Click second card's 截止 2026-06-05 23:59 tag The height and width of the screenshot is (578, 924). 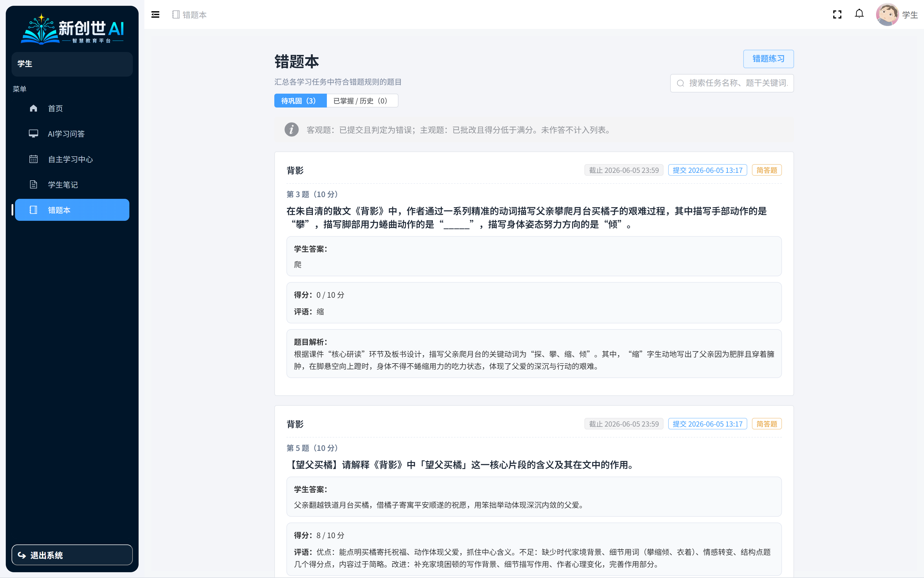624,424
